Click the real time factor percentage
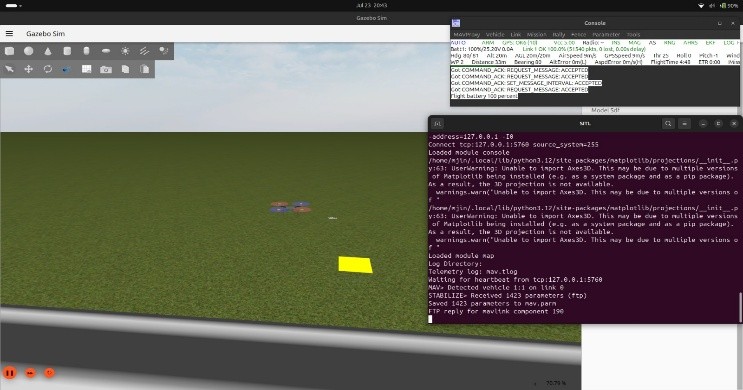 coord(556,383)
